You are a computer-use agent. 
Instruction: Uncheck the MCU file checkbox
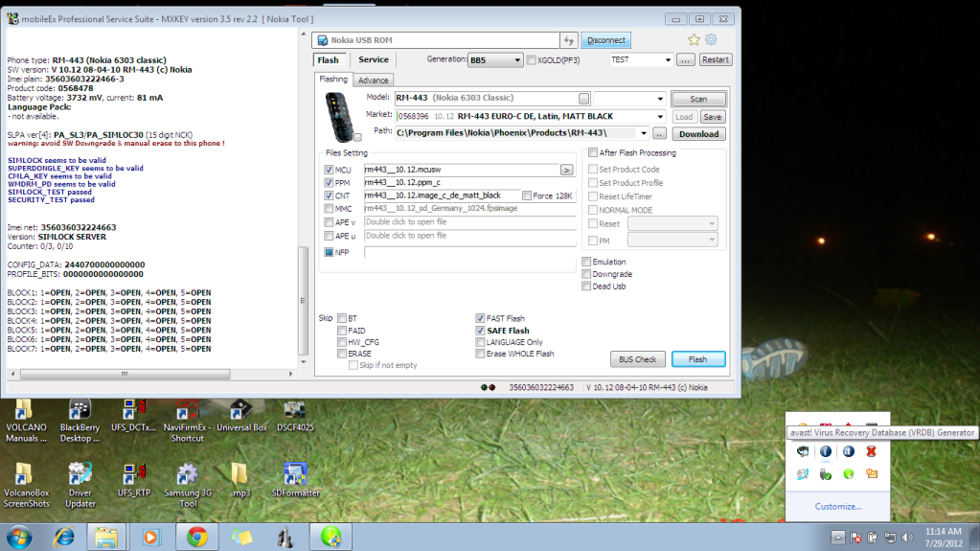point(329,170)
